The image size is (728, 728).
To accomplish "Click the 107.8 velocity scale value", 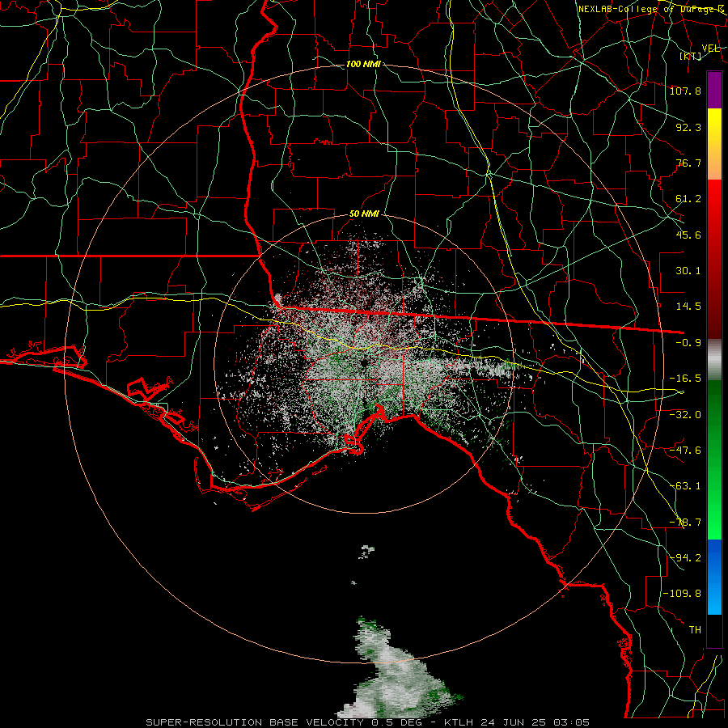I will (685, 91).
